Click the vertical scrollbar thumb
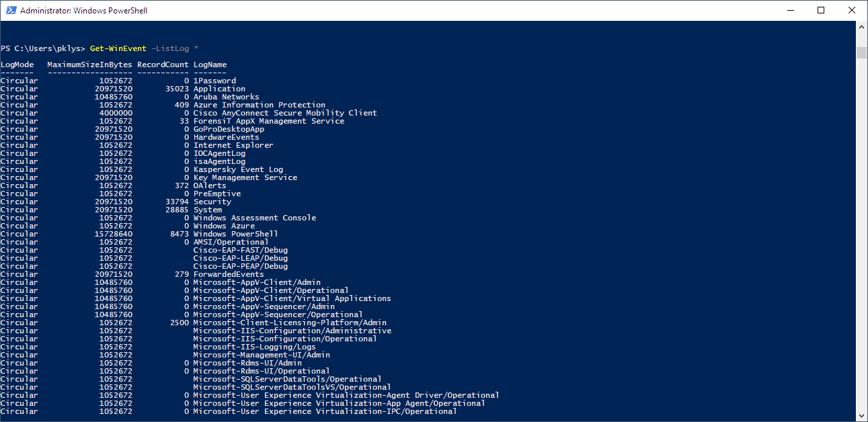This screenshot has width=868, height=422. [x=861, y=53]
